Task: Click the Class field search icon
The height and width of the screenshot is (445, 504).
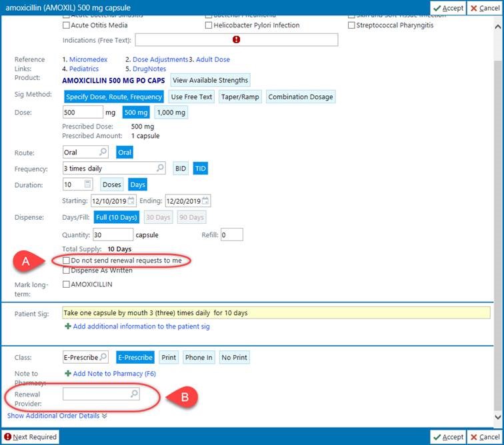Action: coord(103,356)
